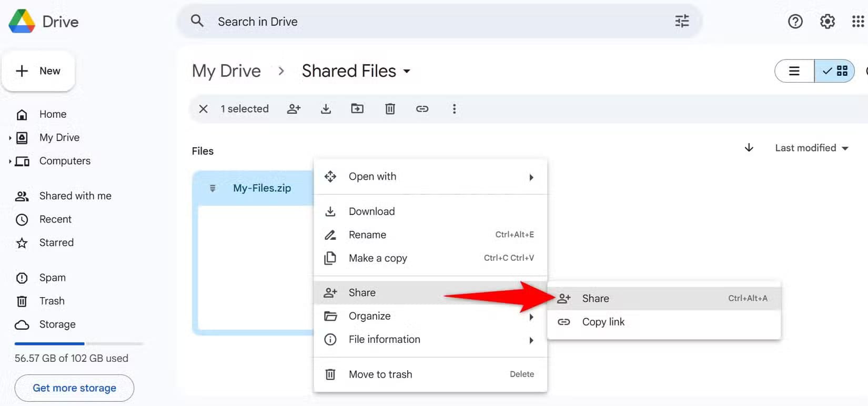
Task: Click the copy link icon in toolbar
Action: pos(422,109)
